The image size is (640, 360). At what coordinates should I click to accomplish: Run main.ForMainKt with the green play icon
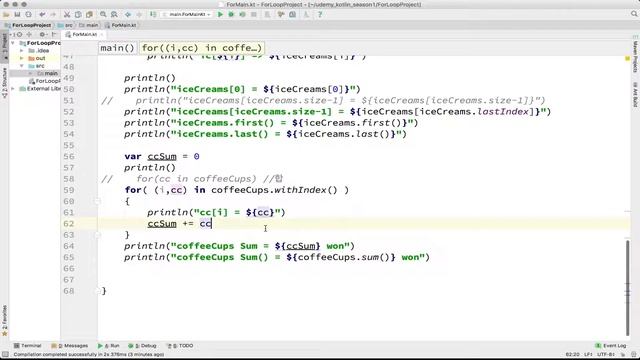[220, 15]
